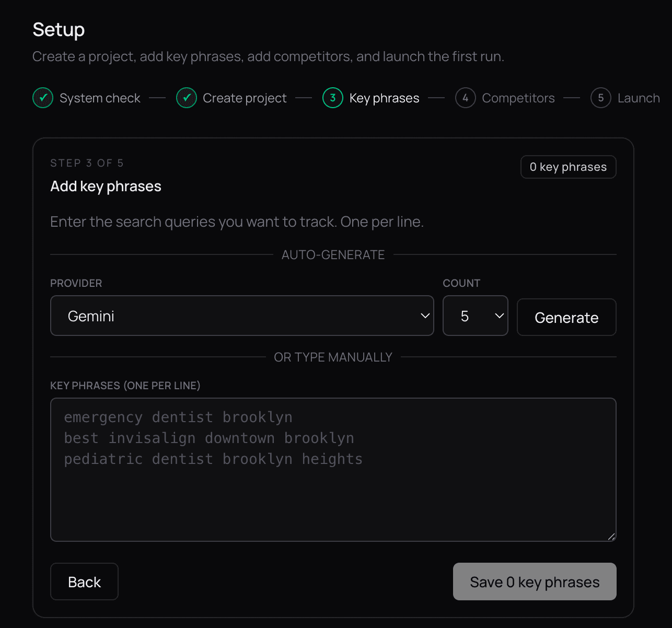Click the textarea resize handle in corner
The width and height of the screenshot is (672, 628).
tap(611, 536)
